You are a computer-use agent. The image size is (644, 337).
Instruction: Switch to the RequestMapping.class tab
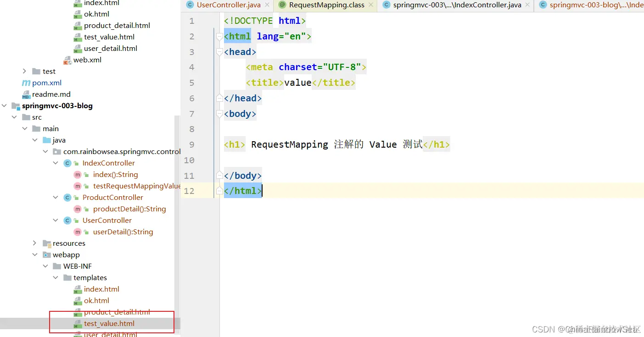tap(326, 5)
